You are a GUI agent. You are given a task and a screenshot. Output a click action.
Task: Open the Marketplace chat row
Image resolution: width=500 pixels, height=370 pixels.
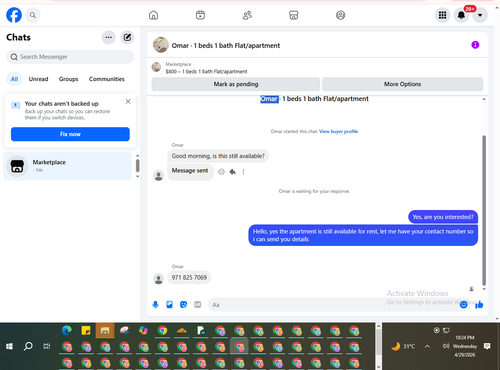pyautogui.click(x=68, y=166)
